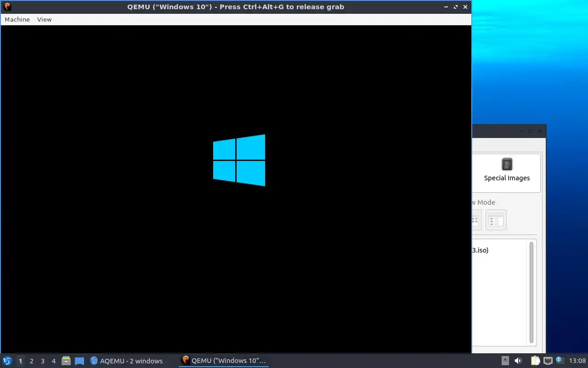Maximize the QEMU Windows 10 window
Image resolution: width=588 pixels, height=368 pixels.
[456, 7]
